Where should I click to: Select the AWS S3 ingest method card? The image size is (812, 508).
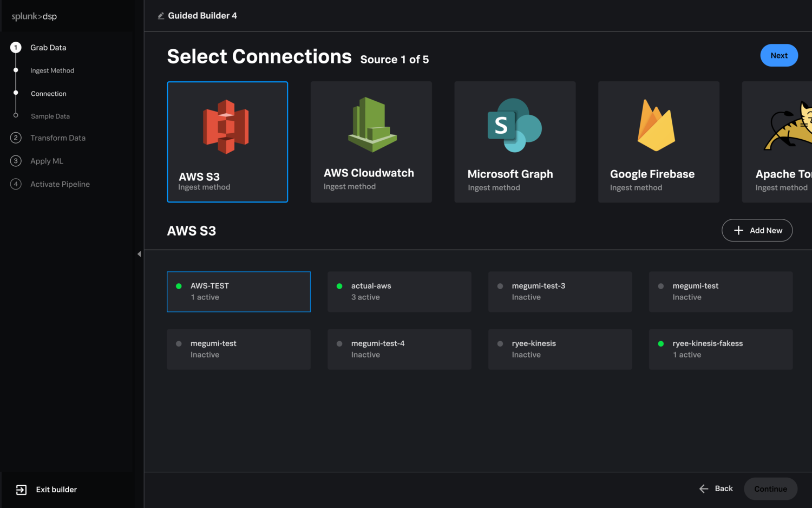click(x=227, y=142)
